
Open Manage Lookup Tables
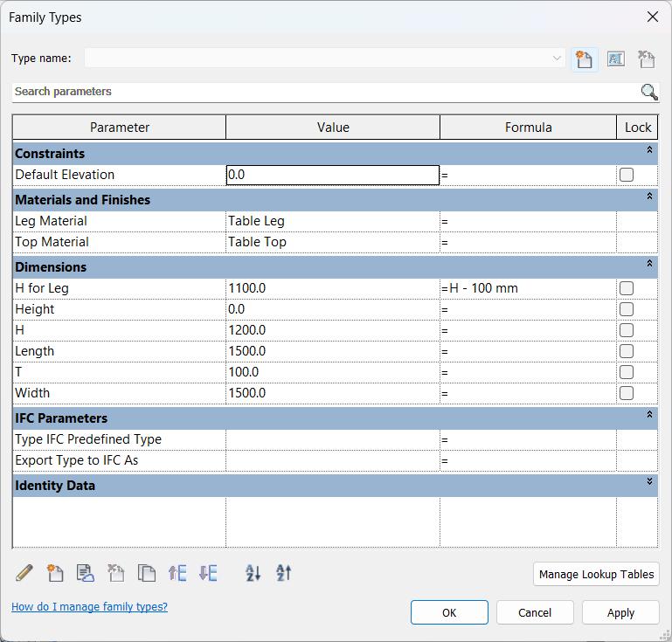[x=596, y=575]
